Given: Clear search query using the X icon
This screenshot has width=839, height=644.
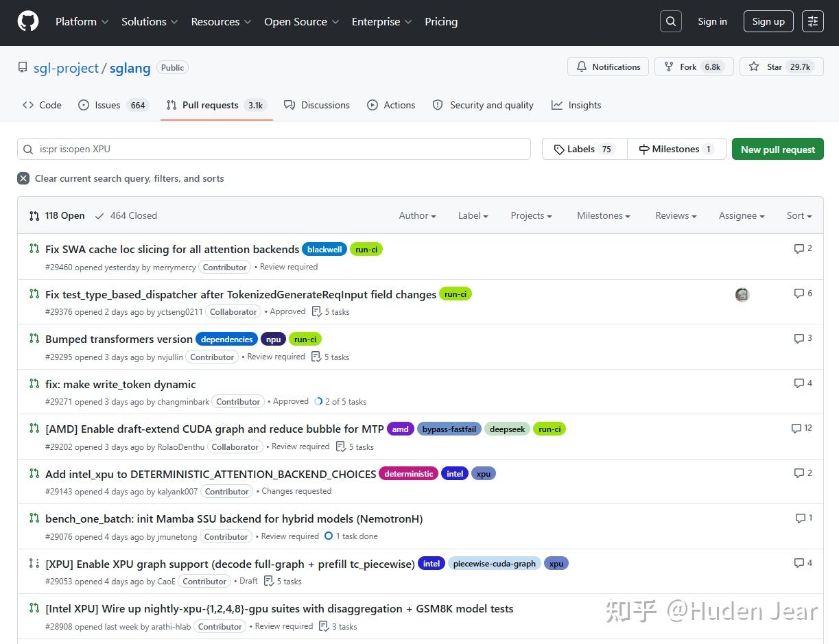Looking at the screenshot, I should click(x=23, y=178).
